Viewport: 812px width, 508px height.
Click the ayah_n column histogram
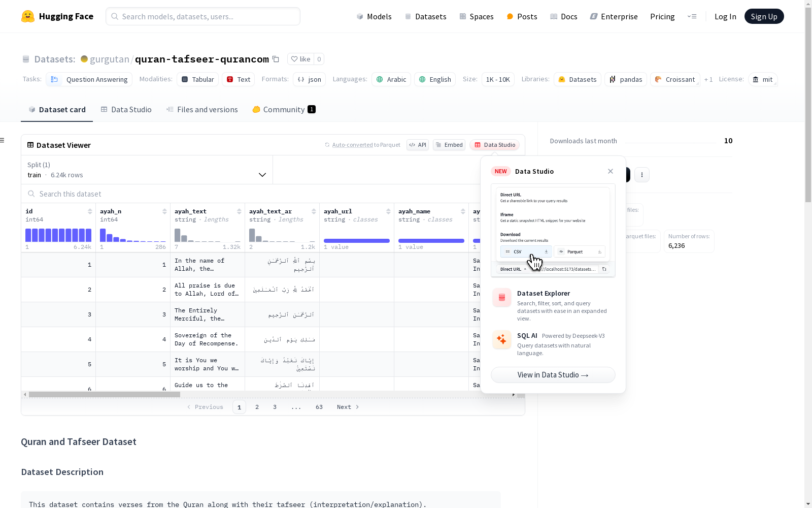click(x=133, y=235)
